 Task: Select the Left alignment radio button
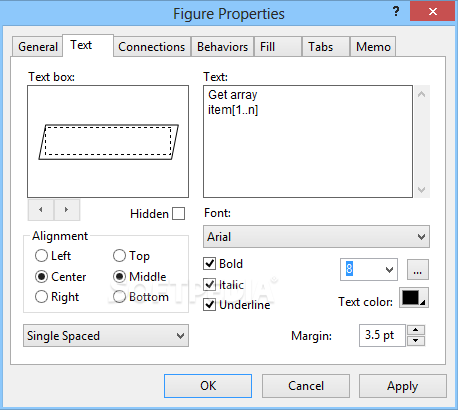(x=41, y=256)
